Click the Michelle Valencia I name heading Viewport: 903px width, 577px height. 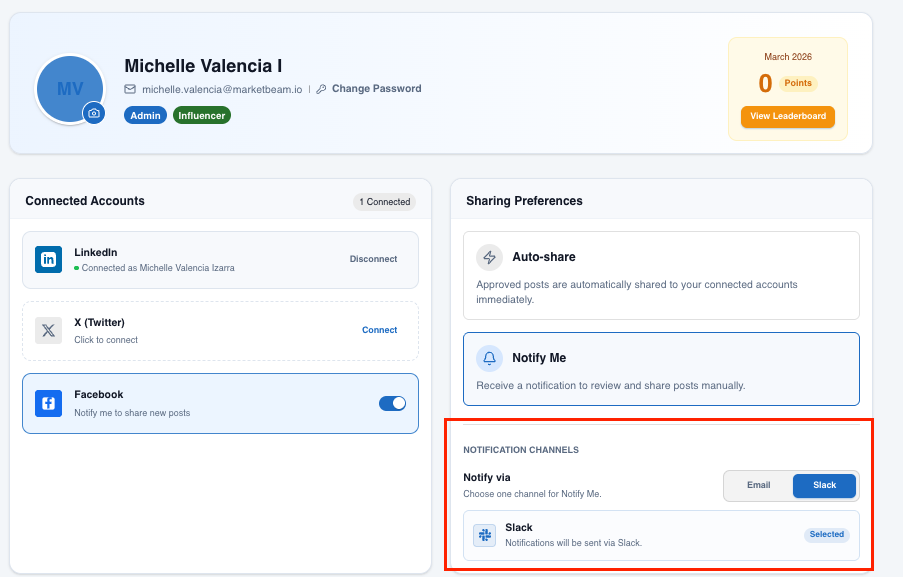[203, 66]
